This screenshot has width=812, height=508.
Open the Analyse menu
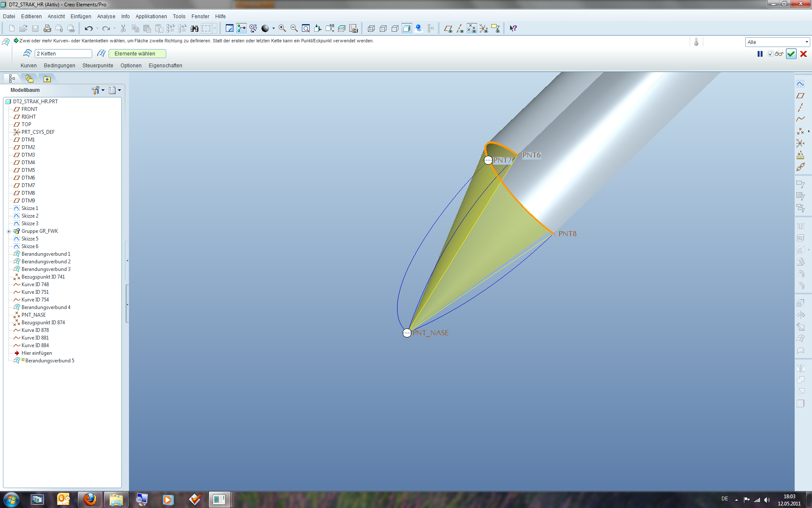coord(106,17)
